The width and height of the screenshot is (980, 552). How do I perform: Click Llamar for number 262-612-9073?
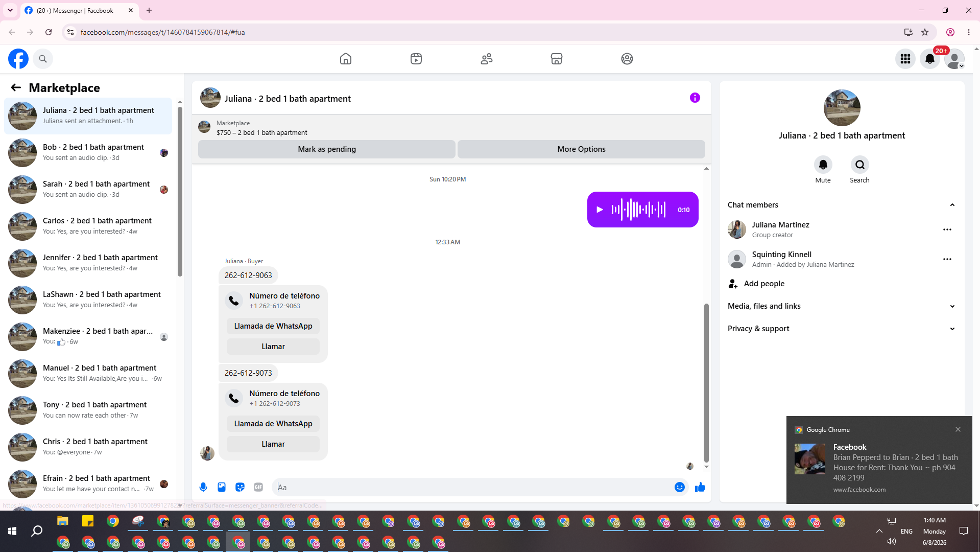point(273,444)
